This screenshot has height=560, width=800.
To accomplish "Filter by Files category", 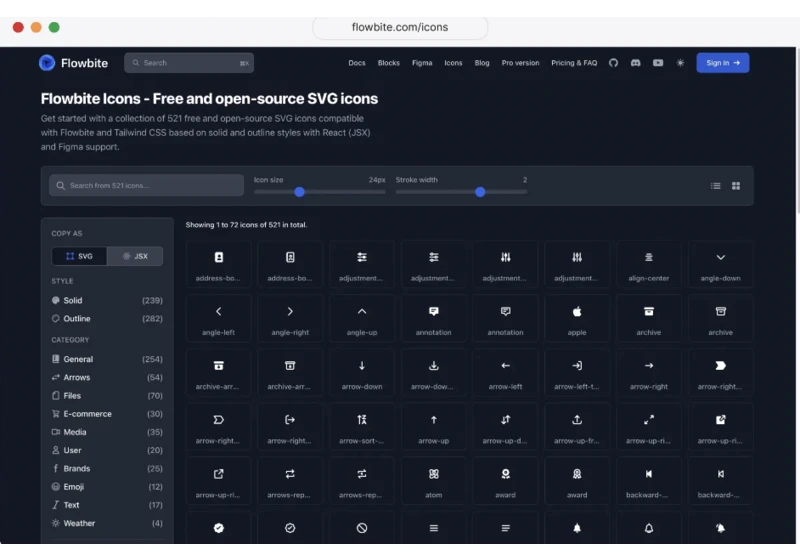I will coord(107,396).
